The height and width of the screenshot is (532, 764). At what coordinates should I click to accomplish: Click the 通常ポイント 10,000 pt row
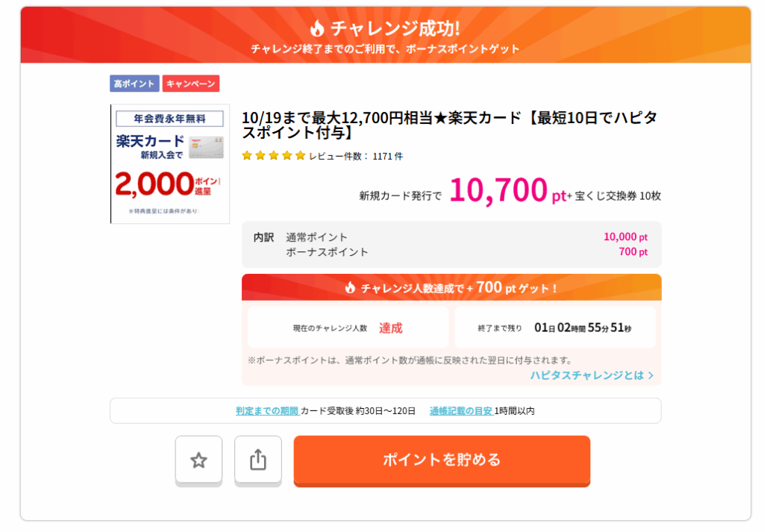click(x=451, y=237)
